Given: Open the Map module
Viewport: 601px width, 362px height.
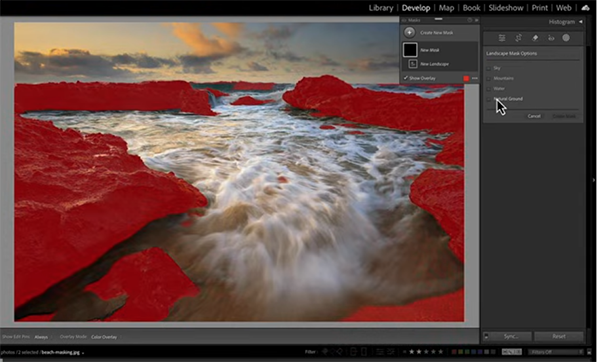Looking at the screenshot, I should pos(446,8).
